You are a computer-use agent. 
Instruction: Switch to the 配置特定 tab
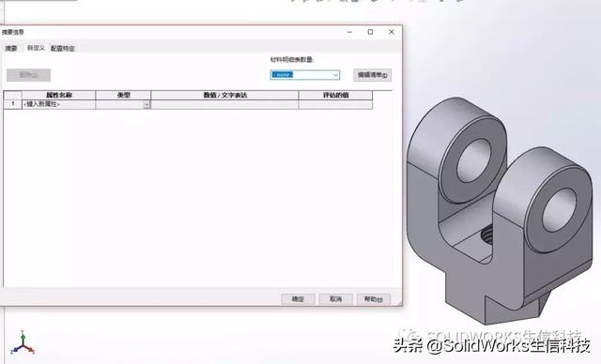63,48
